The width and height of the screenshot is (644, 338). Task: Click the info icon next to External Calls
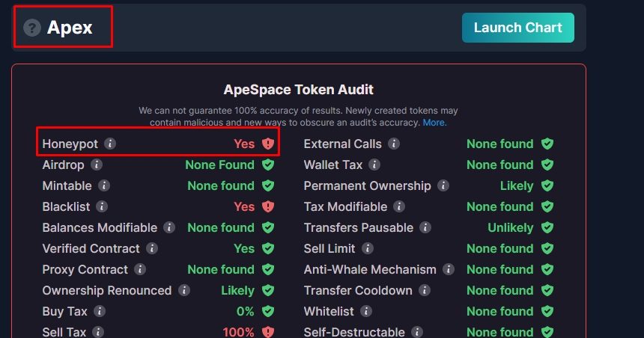click(x=393, y=144)
